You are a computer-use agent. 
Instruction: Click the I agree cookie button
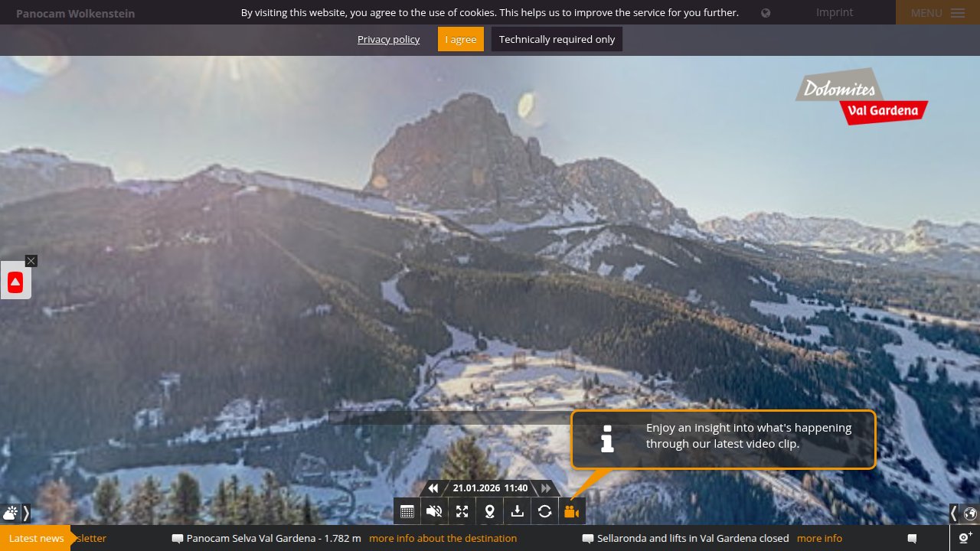(461, 39)
